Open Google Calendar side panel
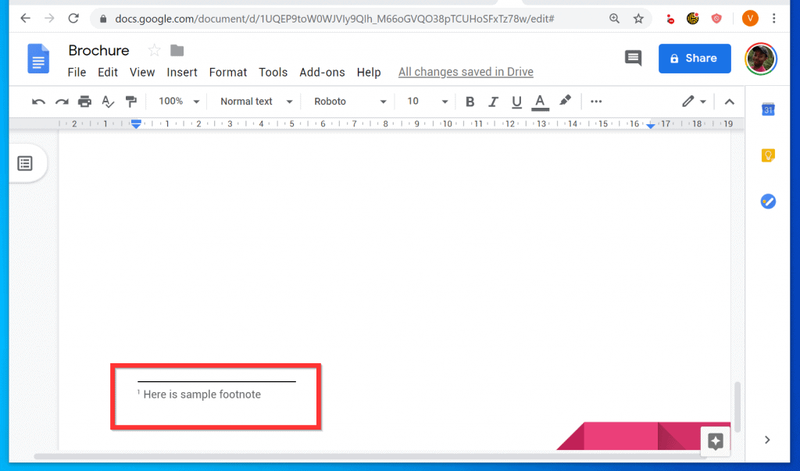This screenshot has width=800, height=471. tap(768, 109)
